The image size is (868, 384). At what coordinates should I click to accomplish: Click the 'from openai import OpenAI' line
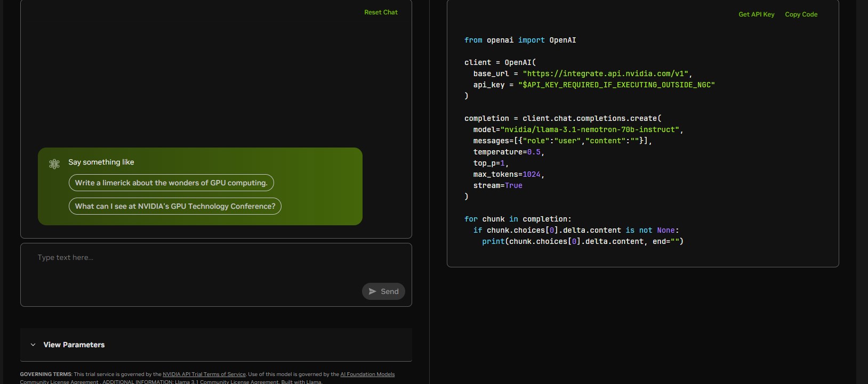click(x=520, y=40)
